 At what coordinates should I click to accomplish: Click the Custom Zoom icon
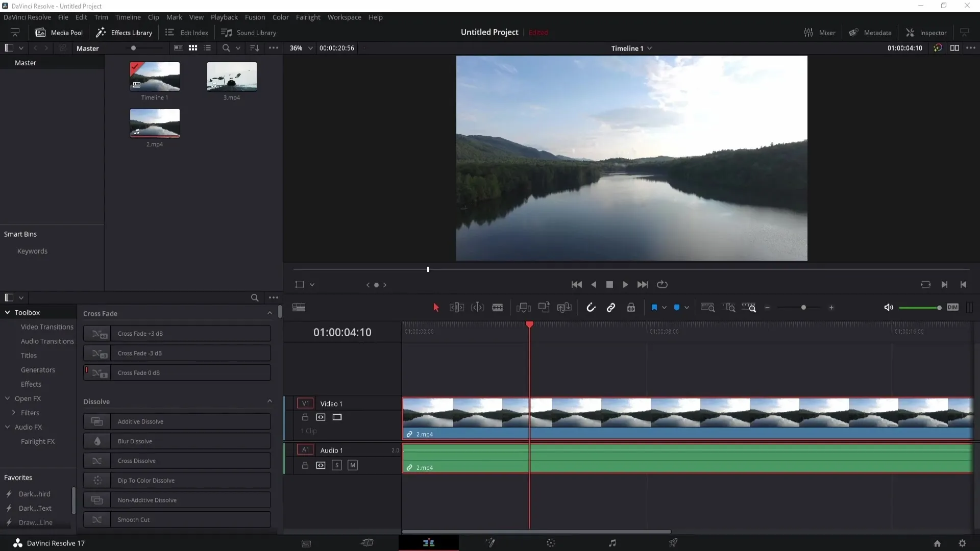tap(749, 308)
